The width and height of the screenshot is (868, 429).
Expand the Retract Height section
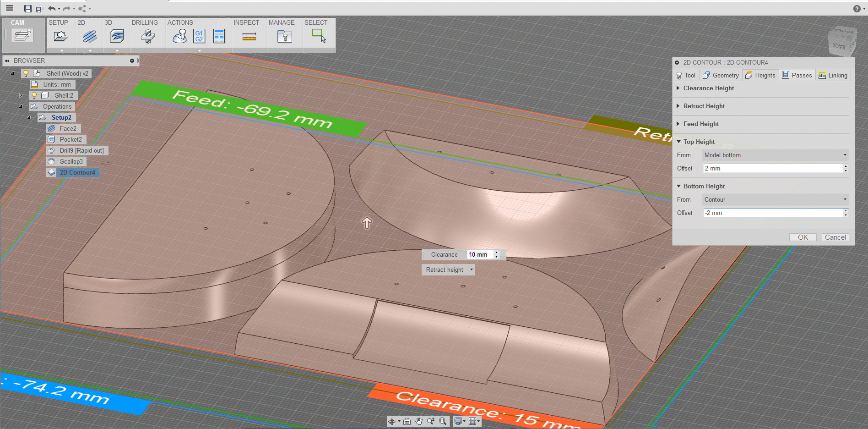pos(678,106)
